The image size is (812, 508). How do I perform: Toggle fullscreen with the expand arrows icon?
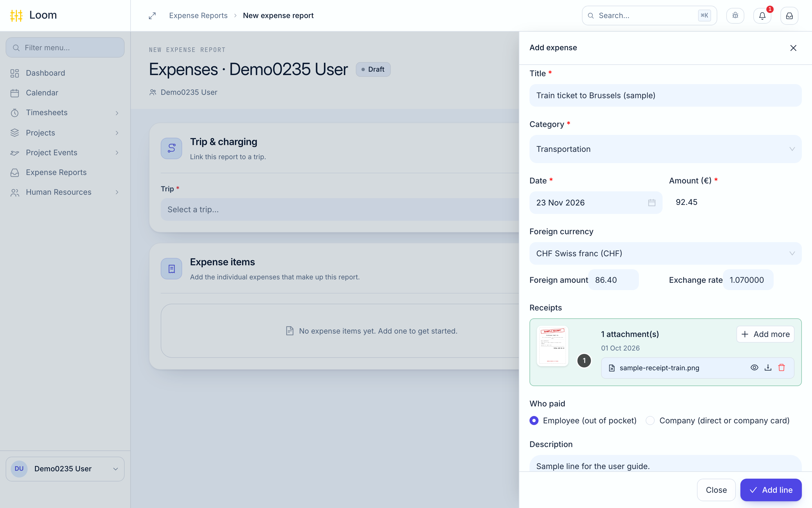coord(152,16)
